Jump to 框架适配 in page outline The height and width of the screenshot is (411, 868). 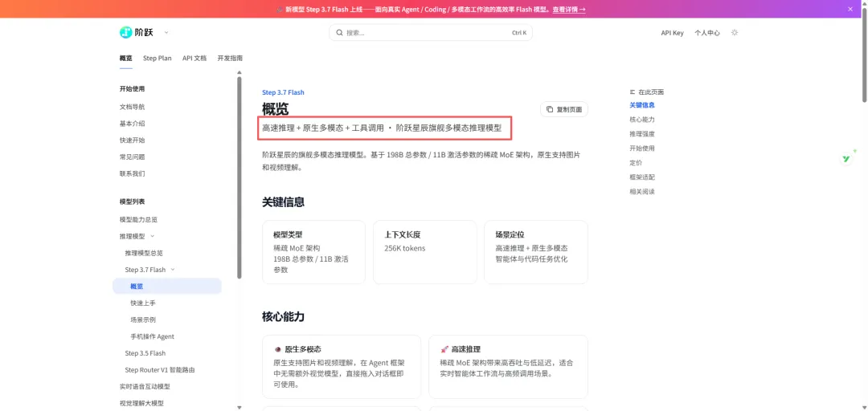642,177
